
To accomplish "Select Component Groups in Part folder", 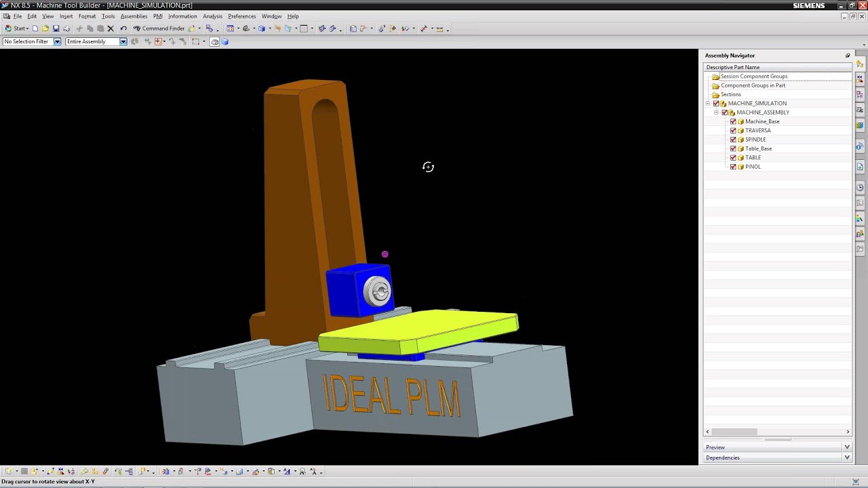I will coord(752,85).
